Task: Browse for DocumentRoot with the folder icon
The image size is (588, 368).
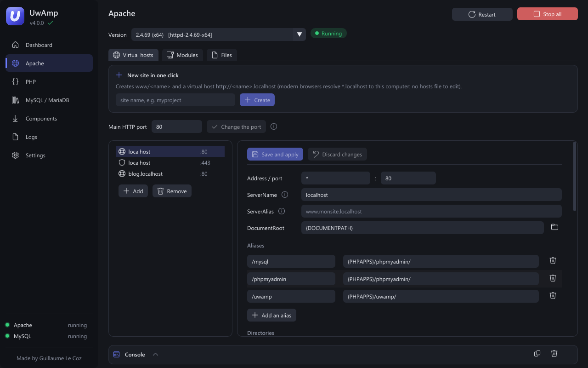Action: [x=554, y=227]
